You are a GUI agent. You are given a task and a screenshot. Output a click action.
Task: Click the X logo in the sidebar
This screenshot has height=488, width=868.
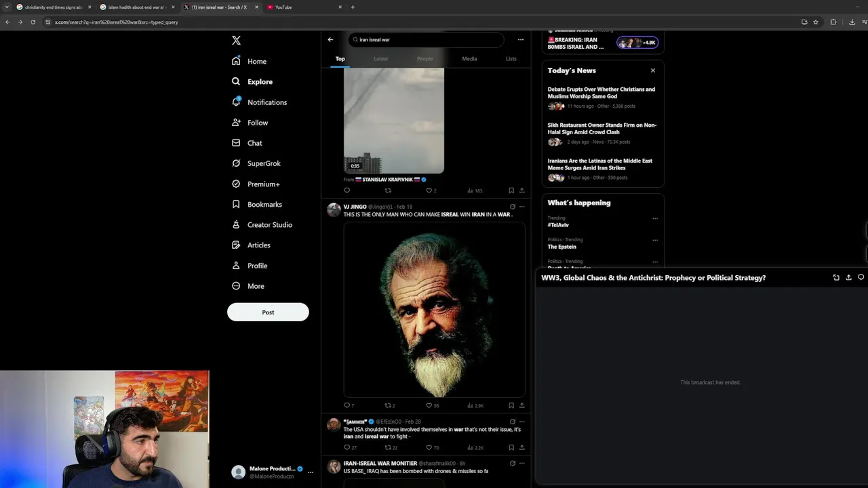coord(236,41)
